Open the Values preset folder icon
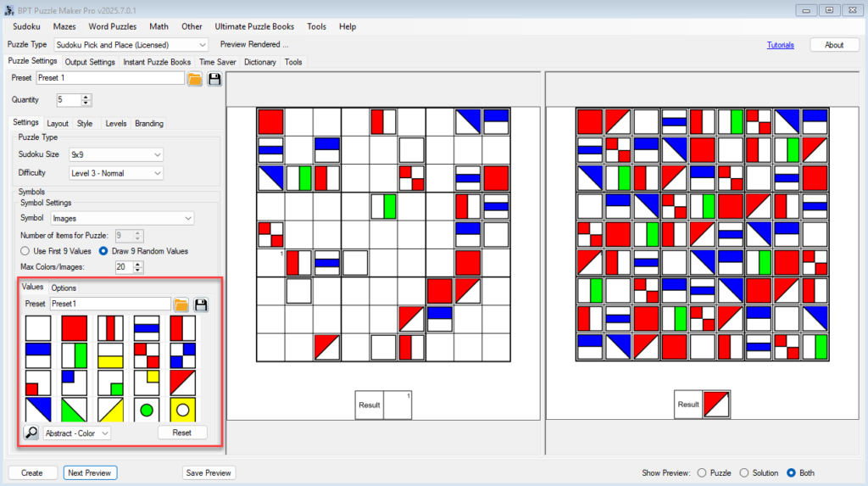Image resolution: width=868 pixels, height=486 pixels. (181, 304)
